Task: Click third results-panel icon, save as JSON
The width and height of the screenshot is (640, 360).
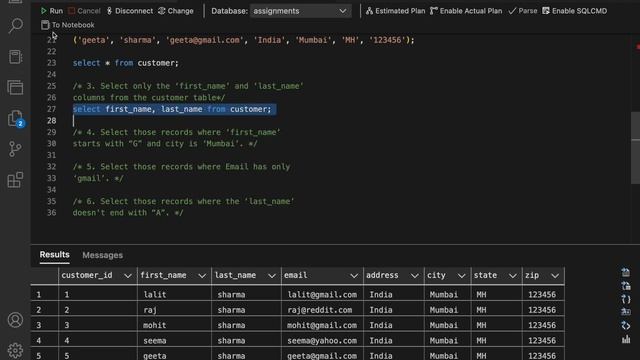Action: pyautogui.click(x=626, y=299)
